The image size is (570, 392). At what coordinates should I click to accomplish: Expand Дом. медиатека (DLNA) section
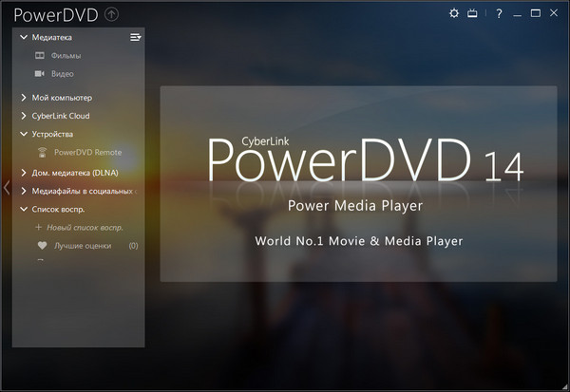click(x=24, y=173)
